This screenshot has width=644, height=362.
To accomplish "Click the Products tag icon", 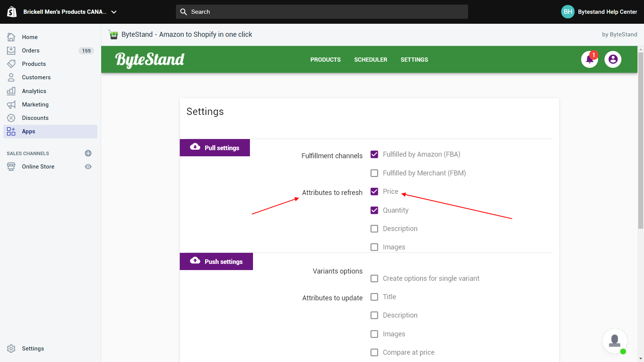I will [11, 64].
